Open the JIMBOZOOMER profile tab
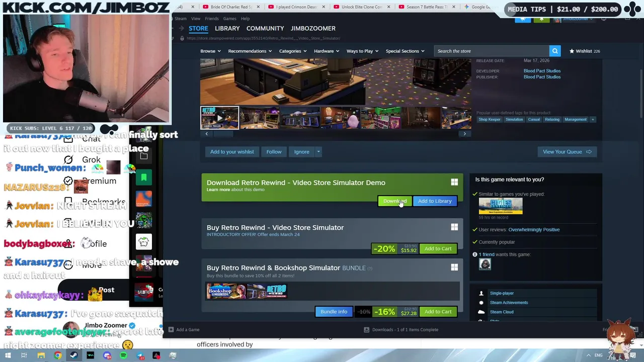The height and width of the screenshot is (362, 644). (x=313, y=29)
